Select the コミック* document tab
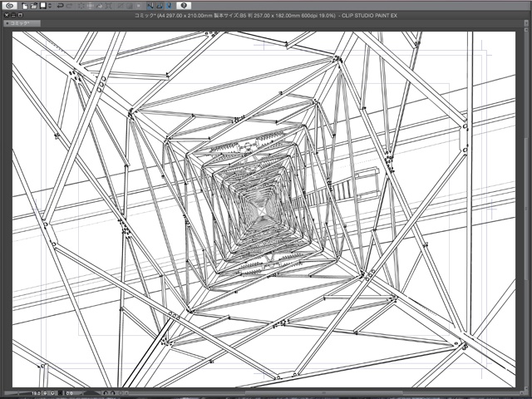 tap(22, 23)
